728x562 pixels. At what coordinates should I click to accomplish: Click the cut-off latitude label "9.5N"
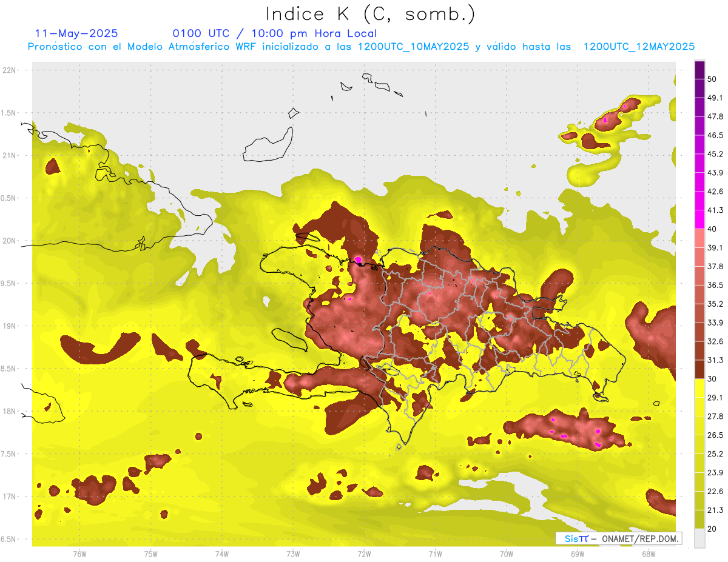click(8, 284)
